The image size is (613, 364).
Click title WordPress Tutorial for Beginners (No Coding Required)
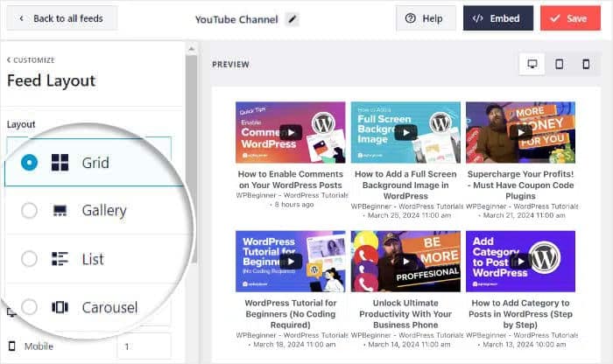tap(291, 314)
